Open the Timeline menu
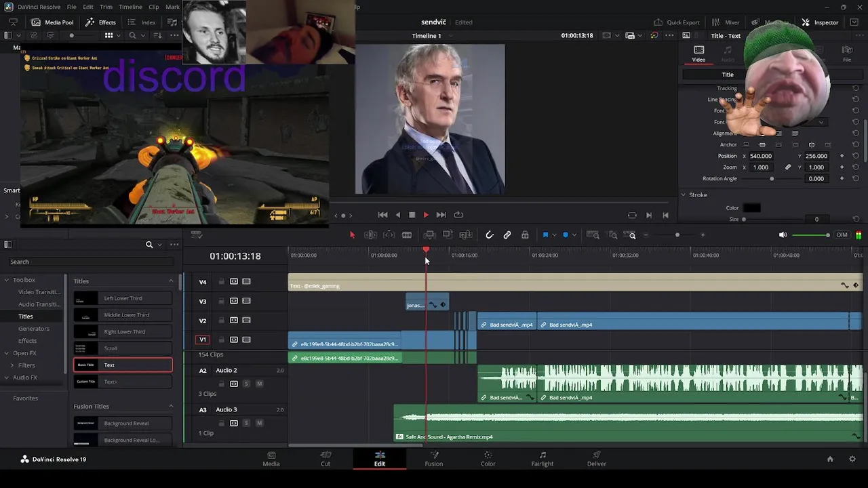 click(130, 7)
